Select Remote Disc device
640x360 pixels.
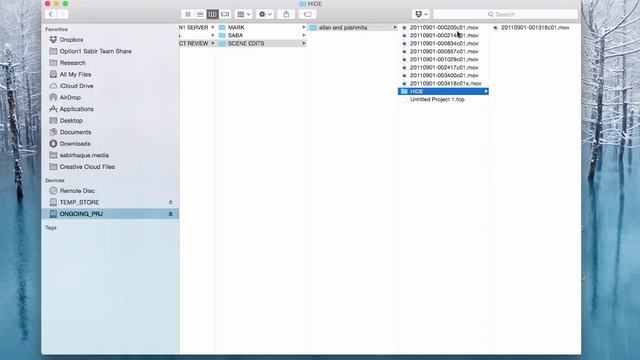click(x=77, y=191)
